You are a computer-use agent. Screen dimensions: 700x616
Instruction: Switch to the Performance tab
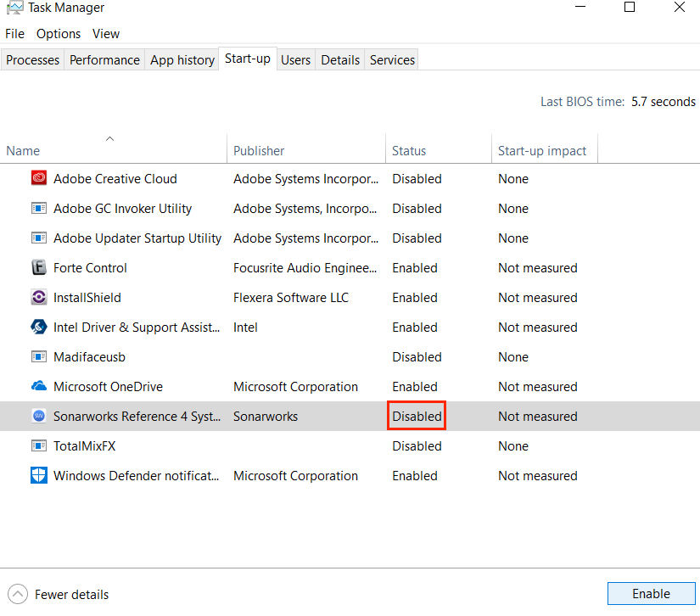104,59
